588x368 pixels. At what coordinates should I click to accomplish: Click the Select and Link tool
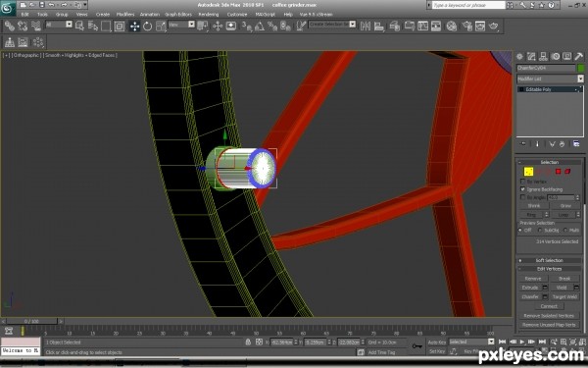(10, 26)
